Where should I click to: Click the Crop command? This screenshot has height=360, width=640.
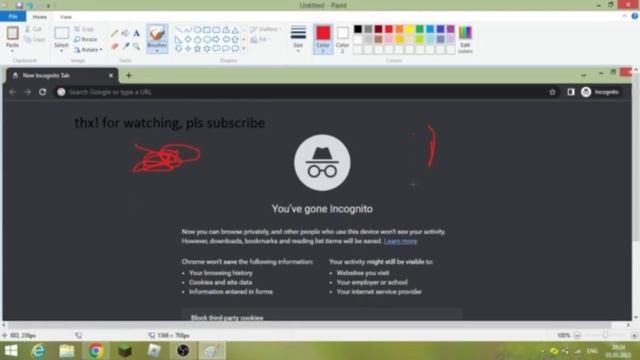[84, 29]
